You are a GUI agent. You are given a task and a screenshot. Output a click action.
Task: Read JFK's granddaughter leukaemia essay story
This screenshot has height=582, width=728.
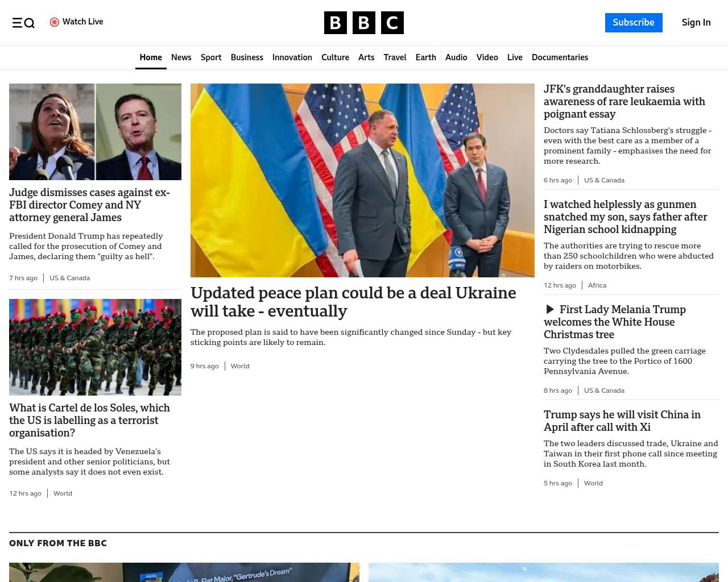click(624, 102)
